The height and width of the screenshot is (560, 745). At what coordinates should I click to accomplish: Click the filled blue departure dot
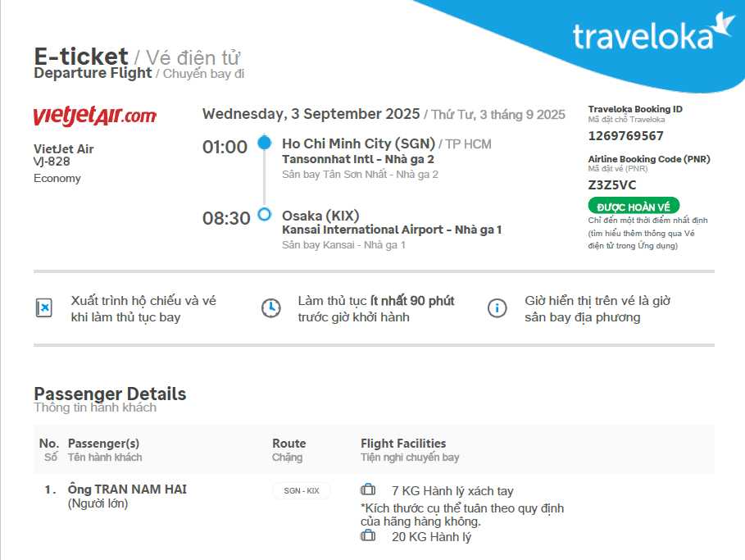[x=264, y=143]
